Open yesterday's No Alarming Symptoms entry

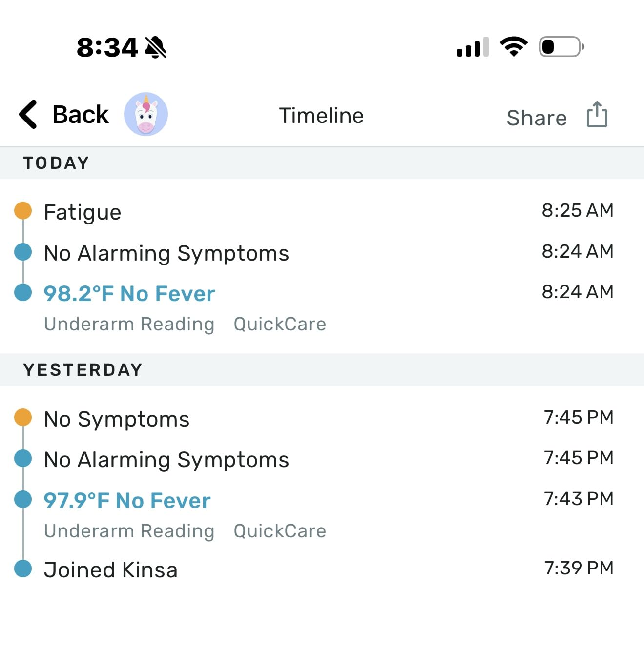coord(166,460)
